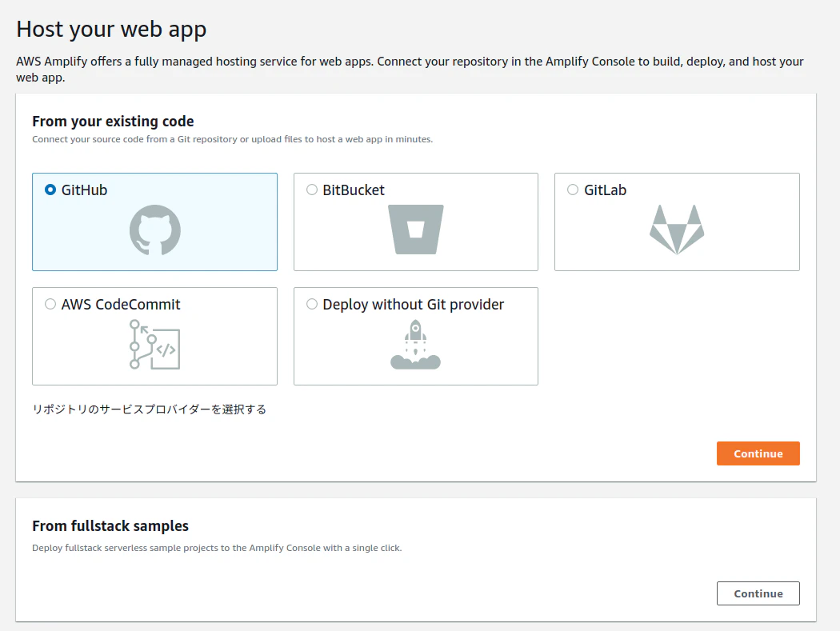The width and height of the screenshot is (840, 631).
Task: Select the GitHub radio button
Action: (50, 190)
